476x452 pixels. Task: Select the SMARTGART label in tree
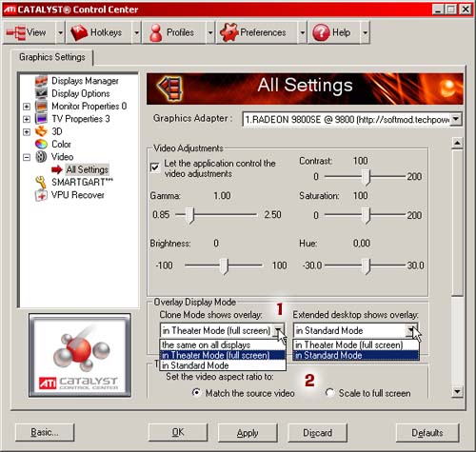82,183
